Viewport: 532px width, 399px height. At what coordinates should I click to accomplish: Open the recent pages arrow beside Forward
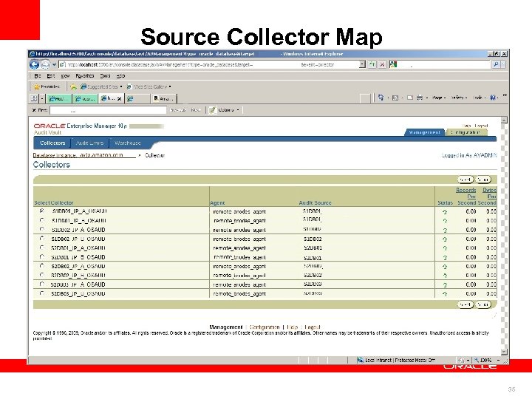click(x=54, y=64)
